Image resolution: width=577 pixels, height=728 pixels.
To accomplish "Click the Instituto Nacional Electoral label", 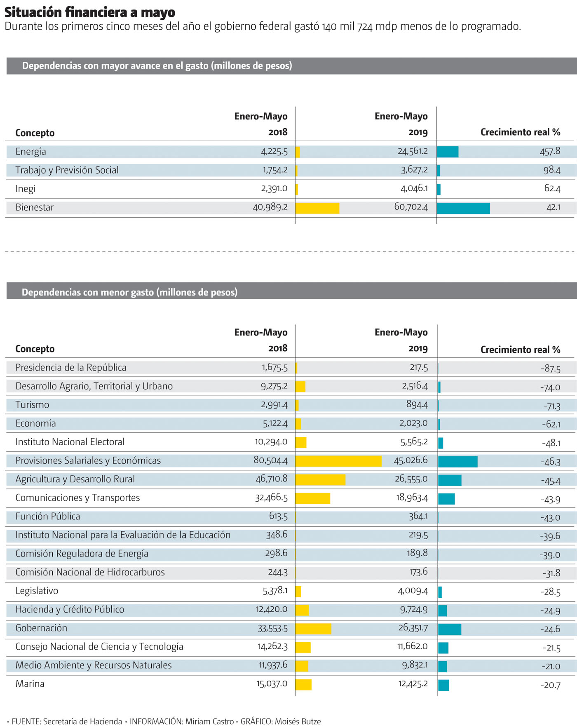I will pyautogui.click(x=70, y=442).
